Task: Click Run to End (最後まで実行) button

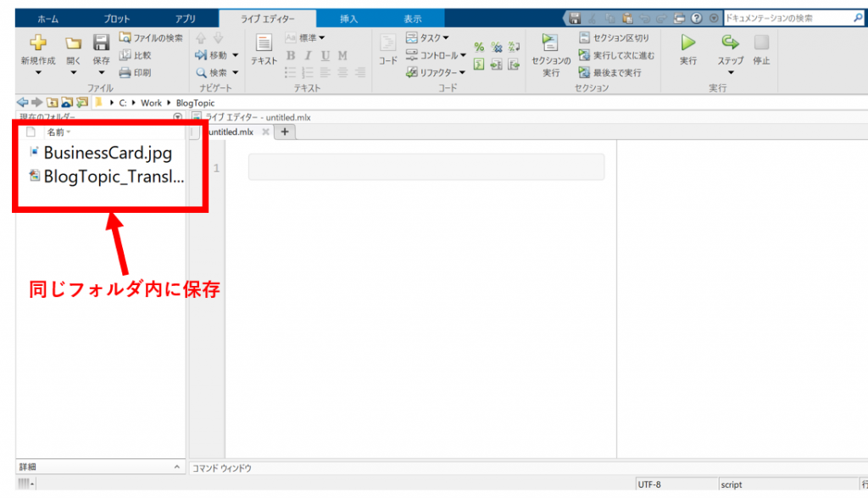Action: tap(609, 73)
